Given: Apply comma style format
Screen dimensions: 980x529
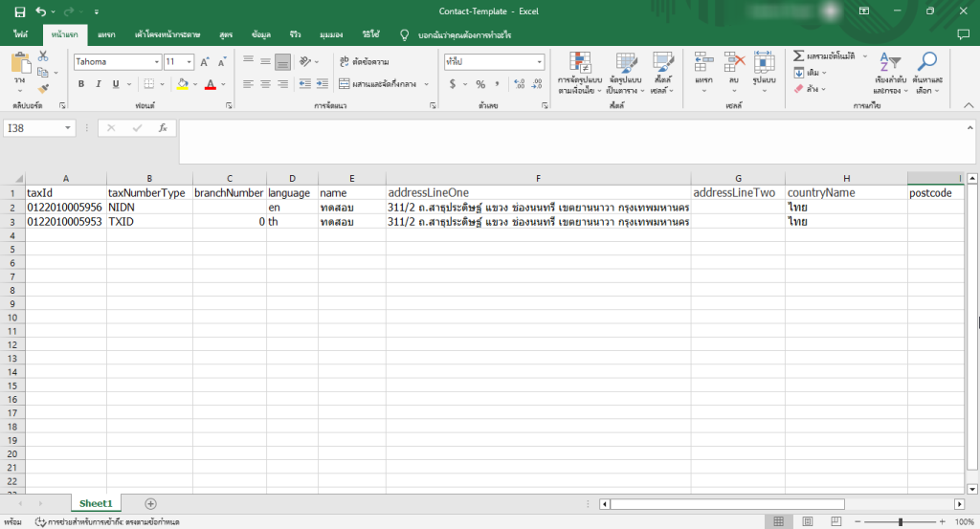Looking at the screenshot, I should click(498, 83).
